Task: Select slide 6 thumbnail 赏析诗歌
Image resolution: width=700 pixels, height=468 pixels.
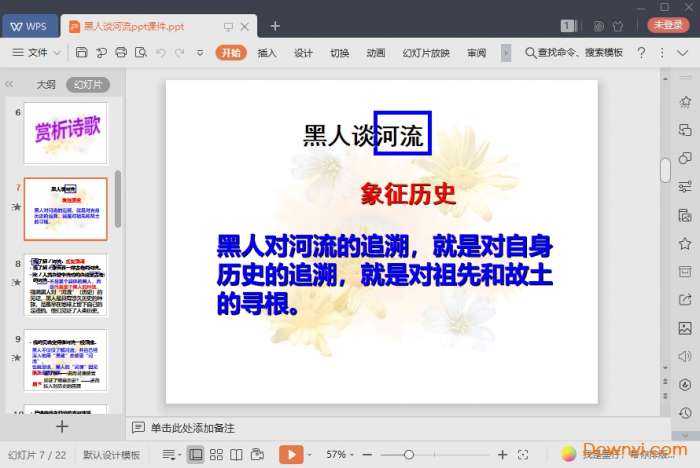Action: coord(66,133)
